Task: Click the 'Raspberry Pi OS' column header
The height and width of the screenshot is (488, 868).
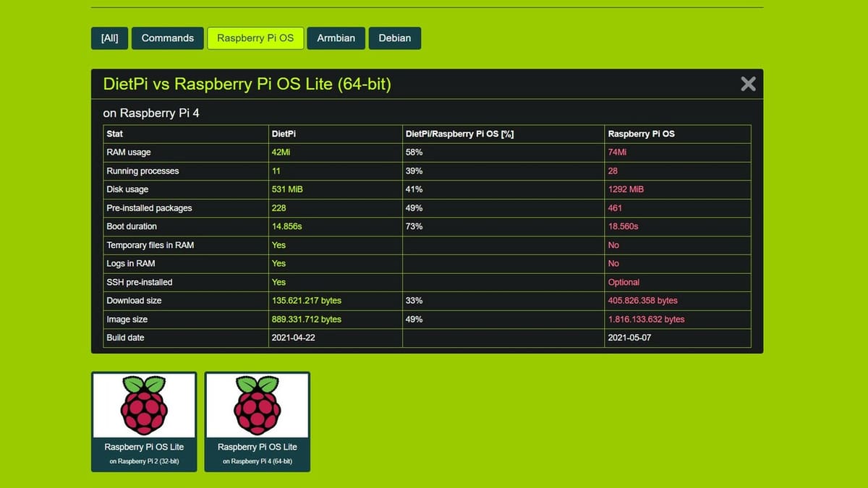Action: click(641, 134)
